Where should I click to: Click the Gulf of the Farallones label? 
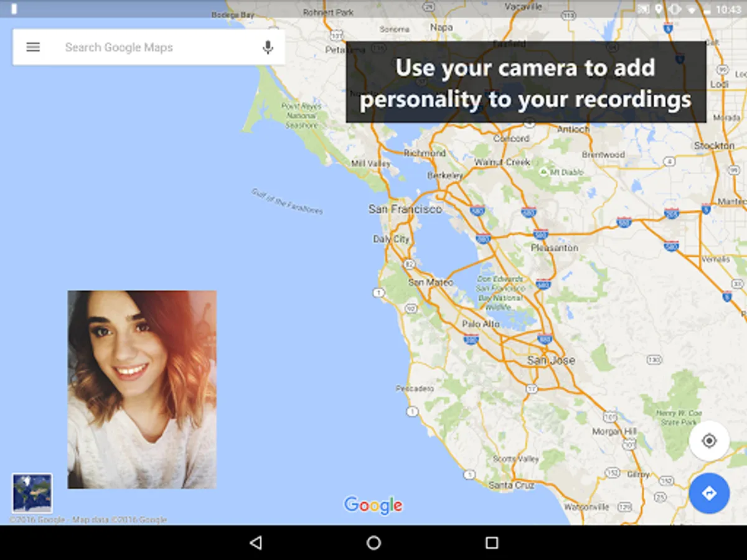point(288,202)
